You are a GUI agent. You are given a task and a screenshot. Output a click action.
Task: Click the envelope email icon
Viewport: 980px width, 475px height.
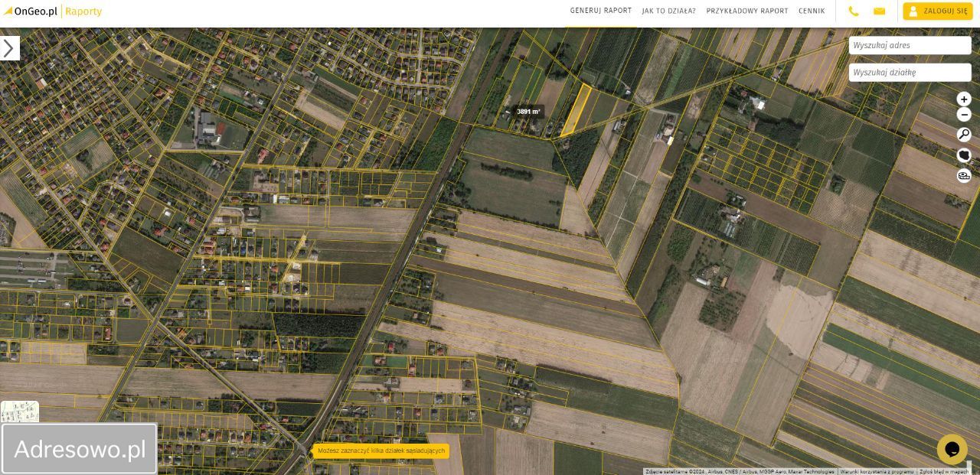pyautogui.click(x=879, y=11)
